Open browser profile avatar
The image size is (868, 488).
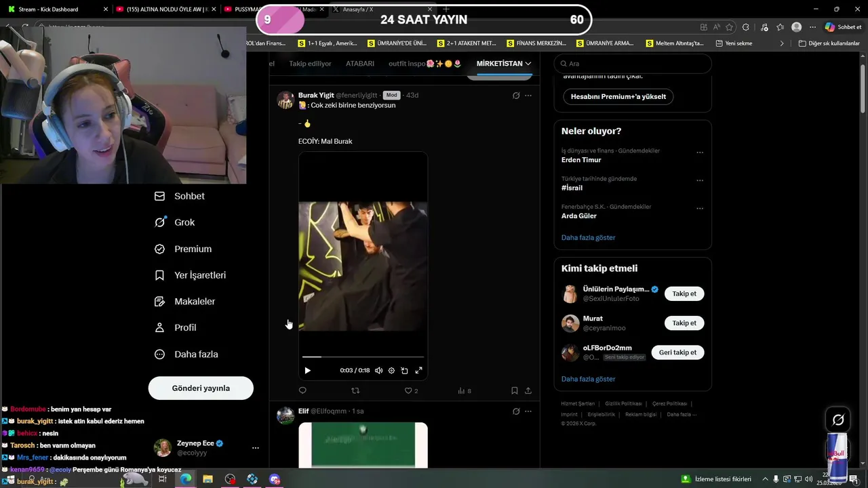796,27
